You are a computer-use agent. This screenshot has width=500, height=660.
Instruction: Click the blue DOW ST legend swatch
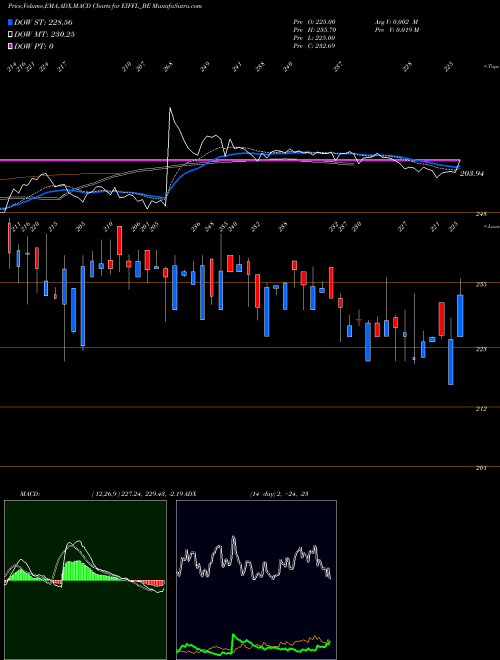click(11, 22)
